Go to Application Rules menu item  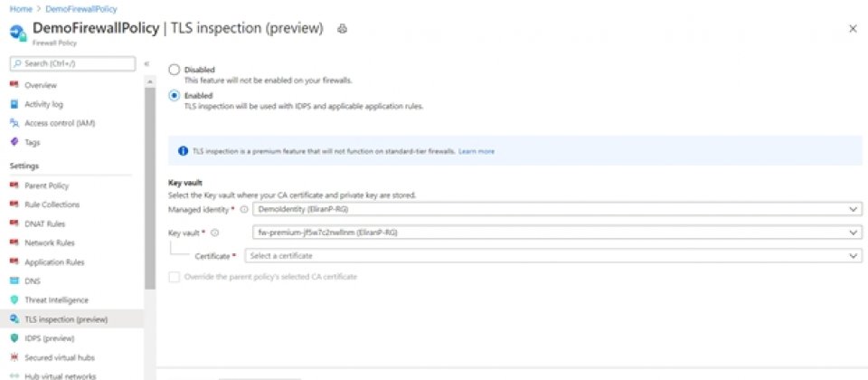point(54,262)
